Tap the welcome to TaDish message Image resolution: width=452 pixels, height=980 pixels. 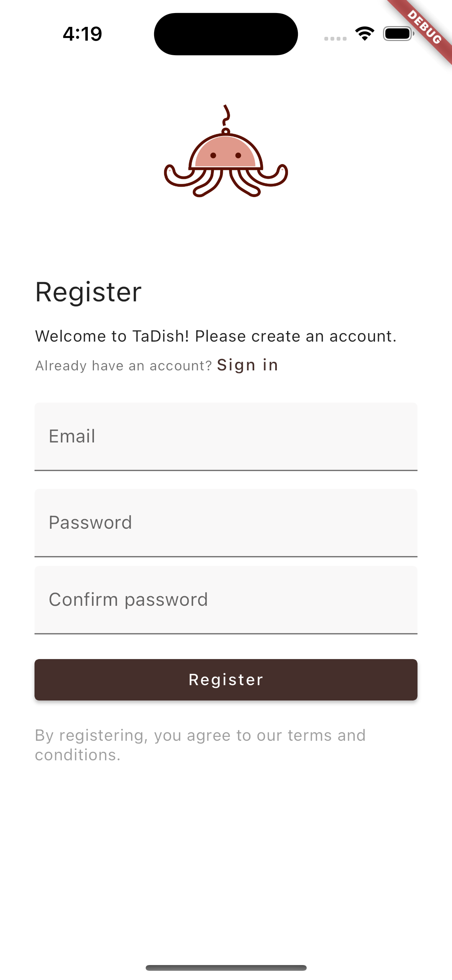pyautogui.click(x=215, y=336)
